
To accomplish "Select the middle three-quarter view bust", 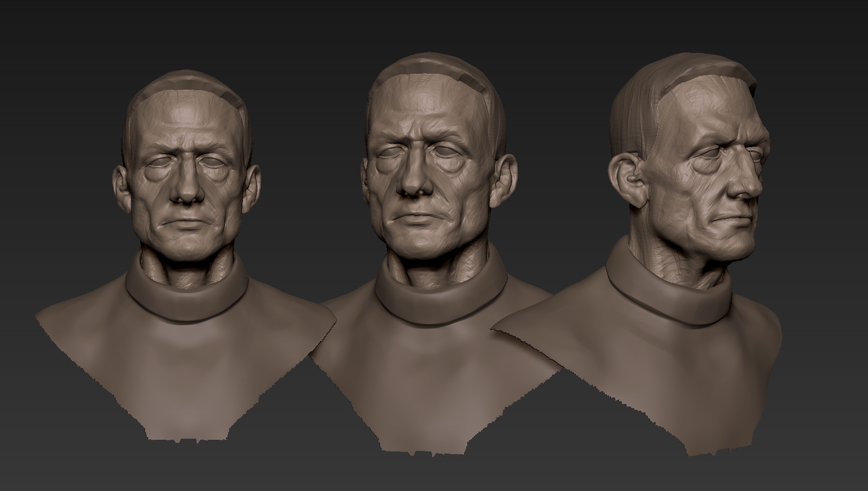I will pyautogui.click(x=433, y=256).
